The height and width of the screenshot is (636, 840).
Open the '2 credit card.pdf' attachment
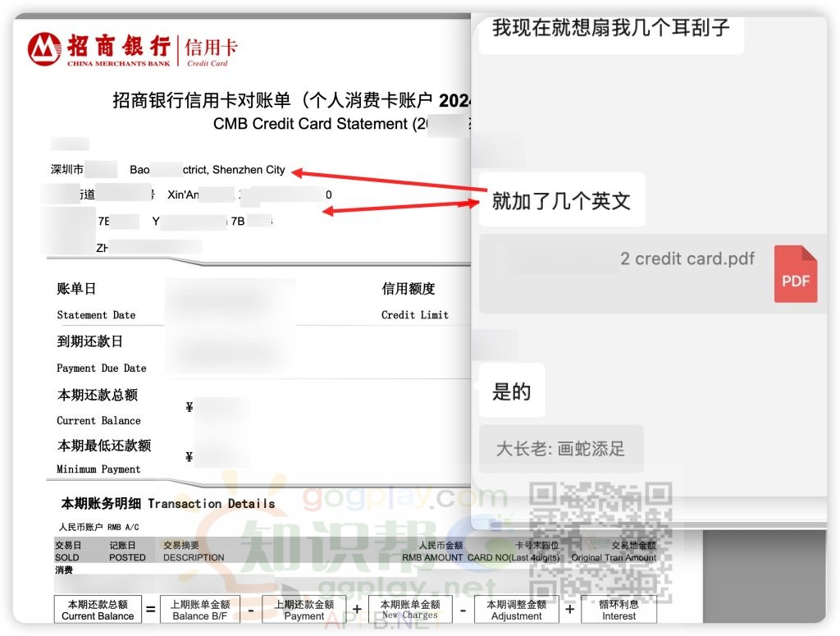click(652, 274)
